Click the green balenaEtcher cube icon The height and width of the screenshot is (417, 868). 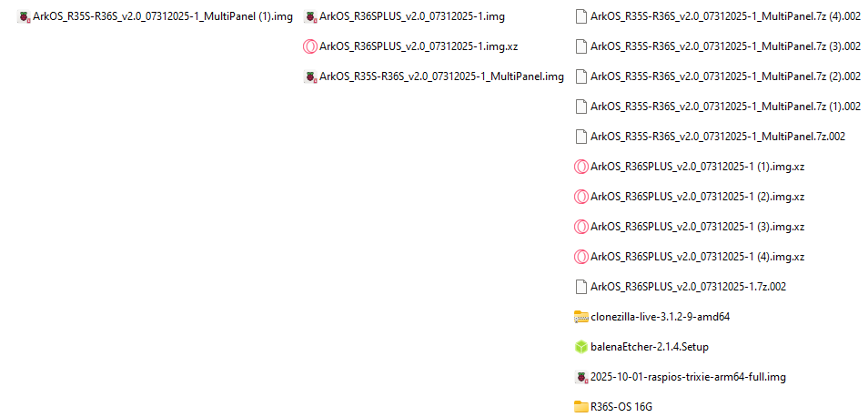point(580,347)
